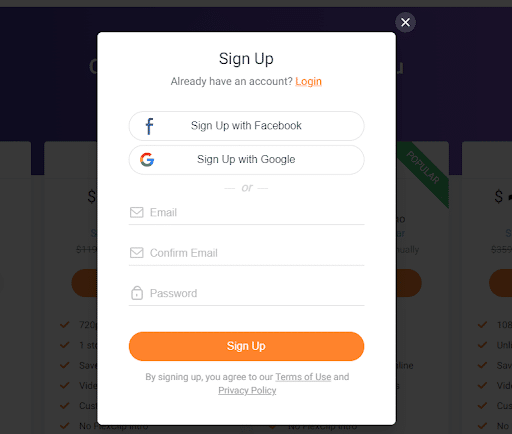Choose Sign Up with Google

click(246, 160)
